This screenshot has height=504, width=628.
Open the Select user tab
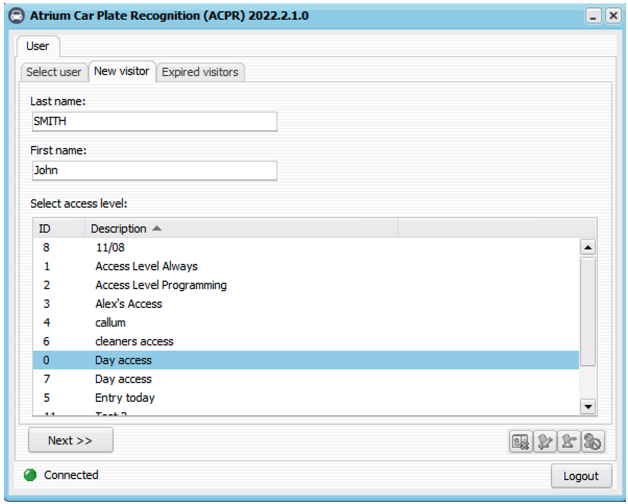(x=54, y=72)
